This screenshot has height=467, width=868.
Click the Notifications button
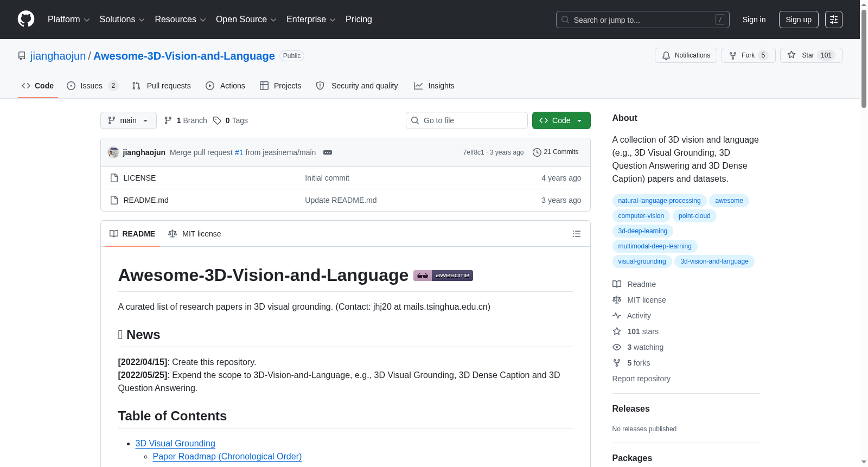[x=686, y=55]
